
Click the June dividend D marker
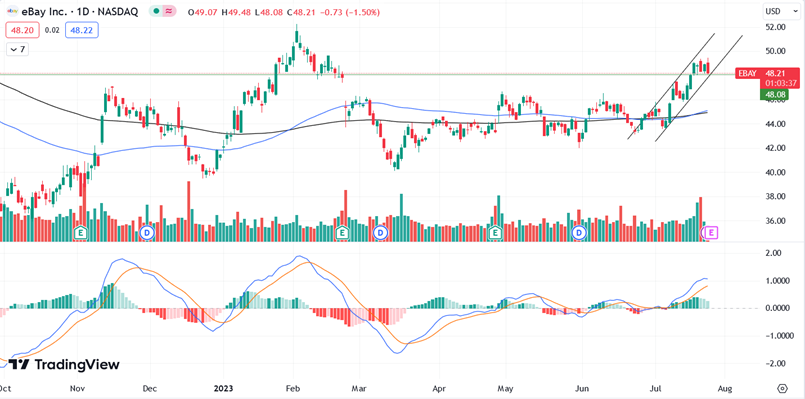pyautogui.click(x=579, y=233)
